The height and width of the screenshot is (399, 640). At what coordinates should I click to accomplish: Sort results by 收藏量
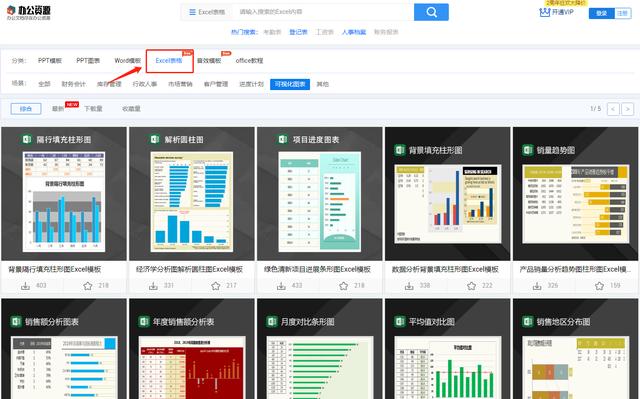131,109
